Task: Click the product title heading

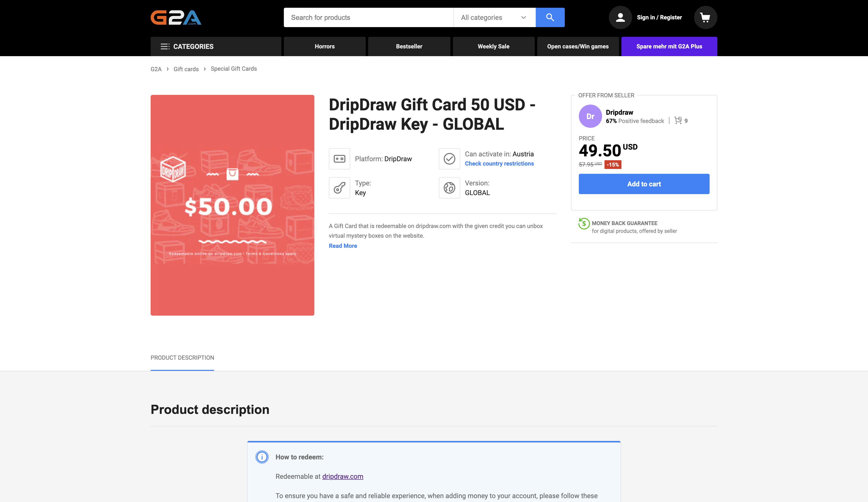Action: 432,114
